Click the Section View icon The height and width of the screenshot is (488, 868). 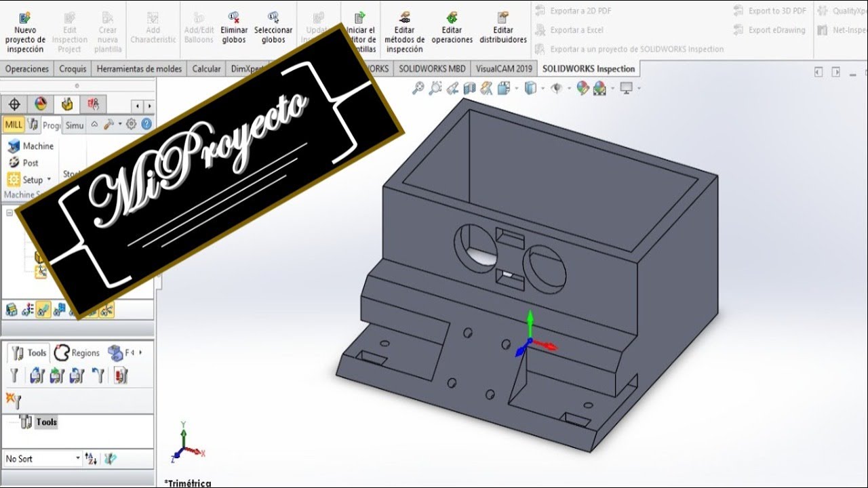[x=469, y=88]
